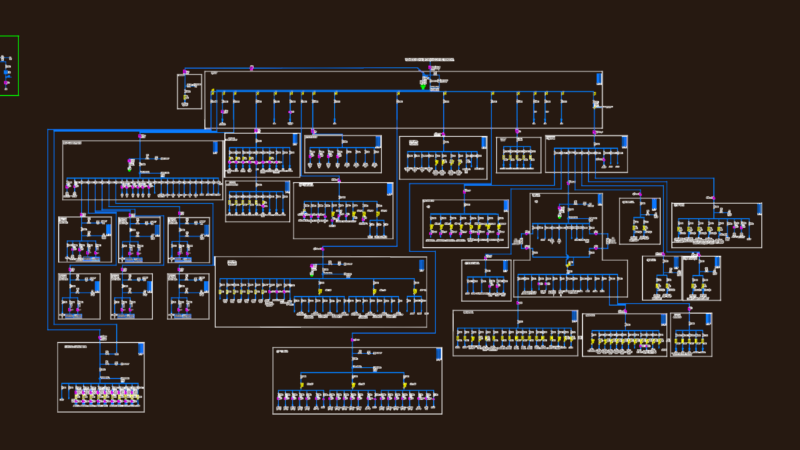Click the green dot in the right-middle ring panel
Image resolution: width=800 pixels, height=450 pixels.
pyautogui.click(x=560, y=216)
